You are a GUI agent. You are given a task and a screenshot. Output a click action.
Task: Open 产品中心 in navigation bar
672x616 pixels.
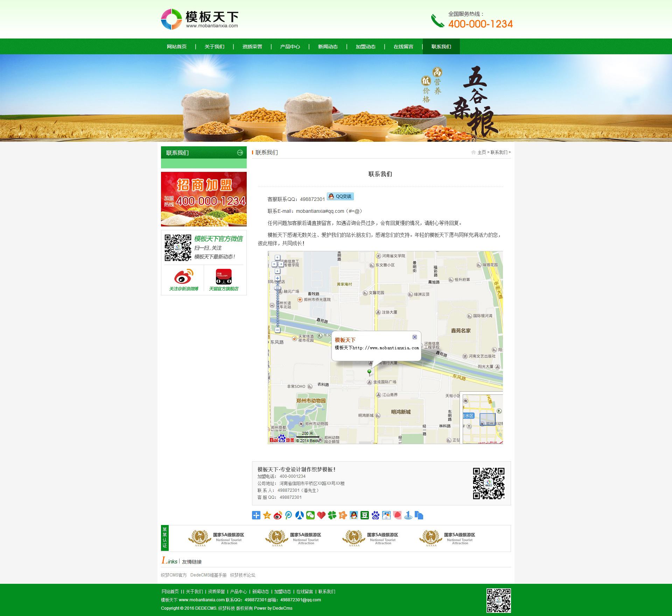coord(290,47)
